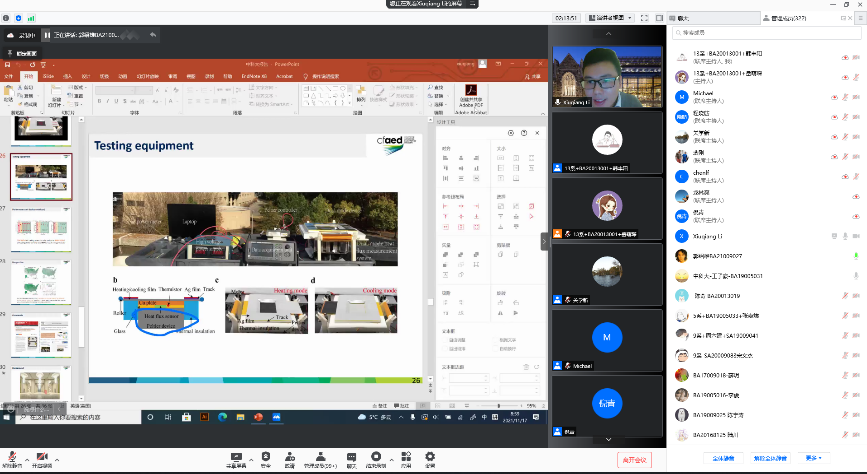This screenshot has width=867, height=474.
Task: Toggle mic icon for Xiaojiang Li row
Action: (846, 235)
